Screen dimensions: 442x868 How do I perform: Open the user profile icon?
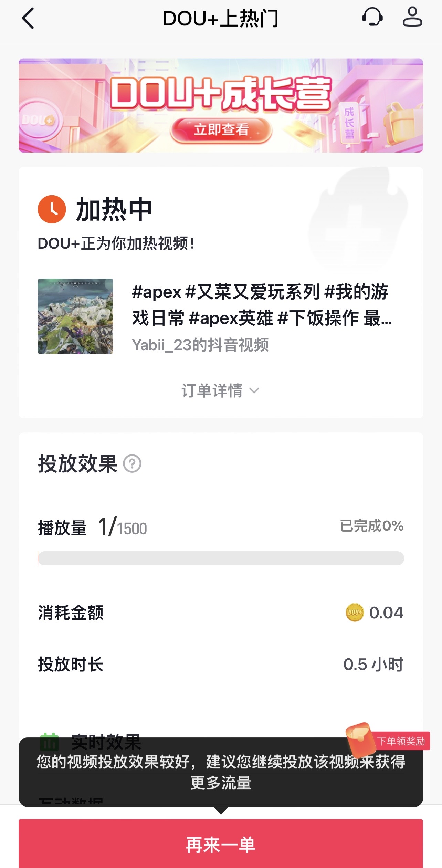pyautogui.click(x=412, y=17)
